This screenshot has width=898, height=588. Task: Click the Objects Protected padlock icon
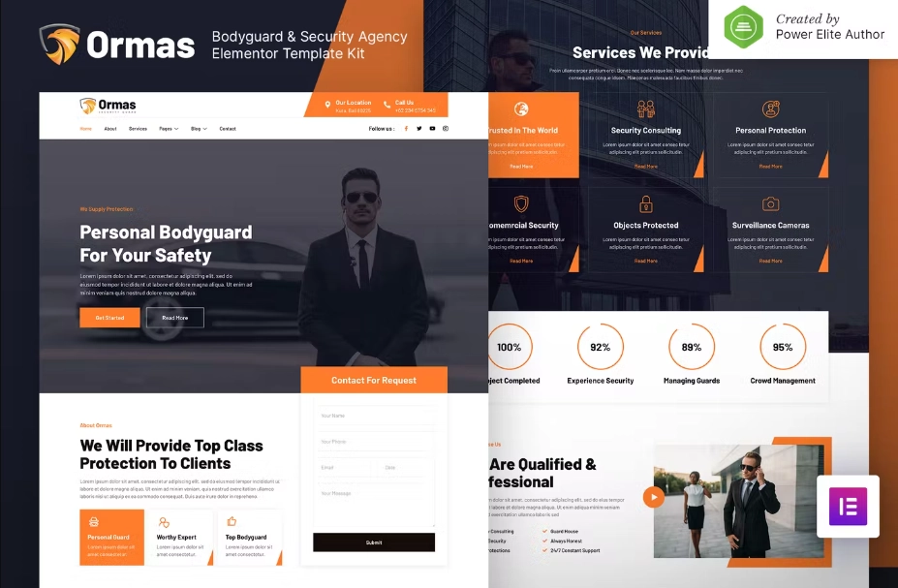click(646, 203)
